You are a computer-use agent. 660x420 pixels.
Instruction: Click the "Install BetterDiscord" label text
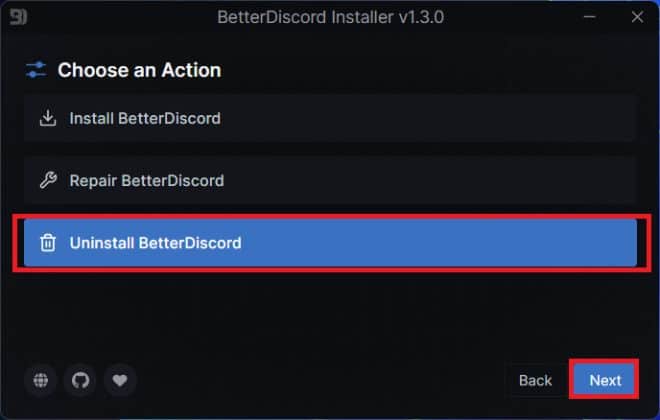[x=145, y=119]
